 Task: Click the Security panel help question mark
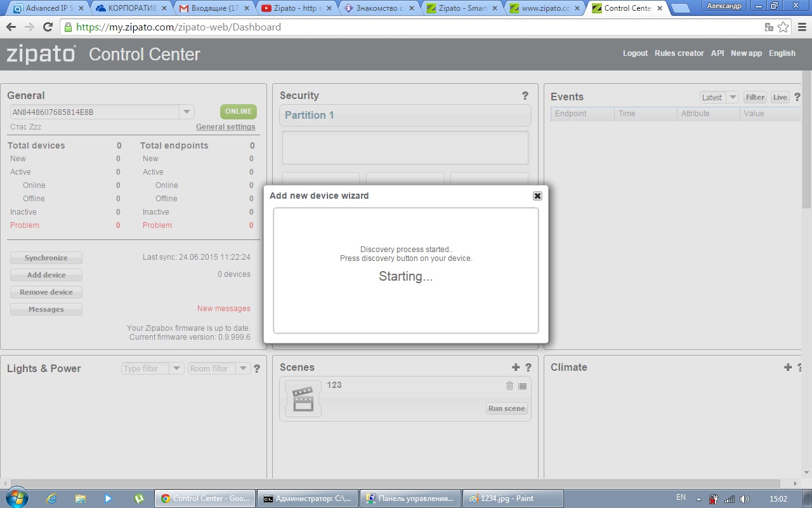525,96
